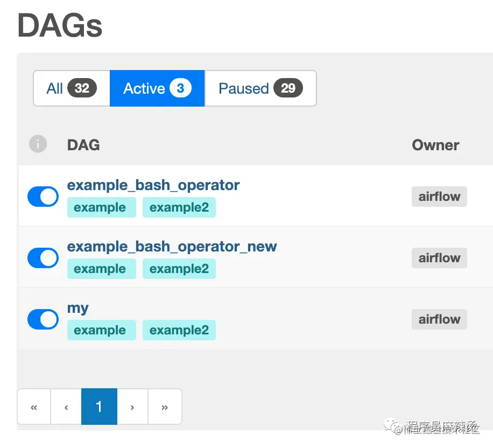This screenshot has height=448, width=493.
Task: Show All 32 DAGs tab
Action: [x=72, y=88]
